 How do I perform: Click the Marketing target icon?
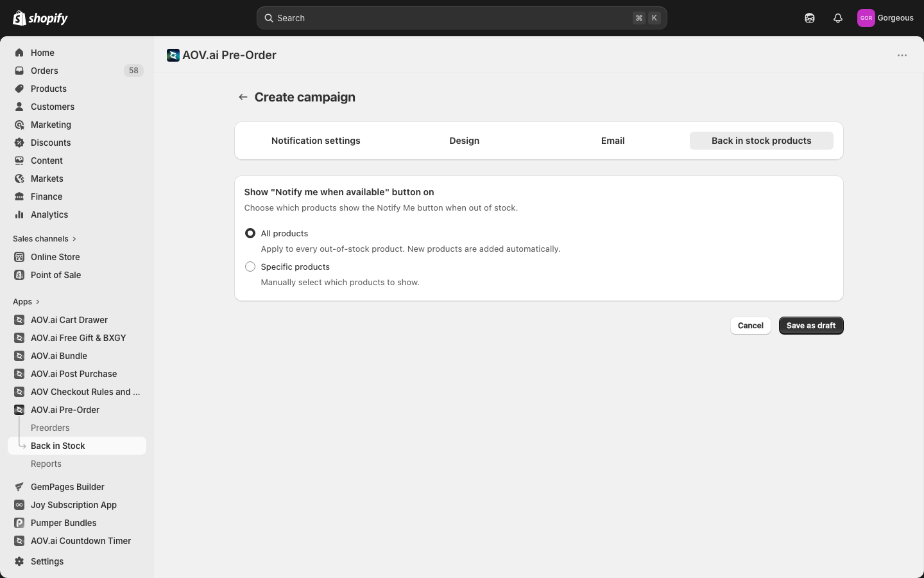click(x=19, y=125)
